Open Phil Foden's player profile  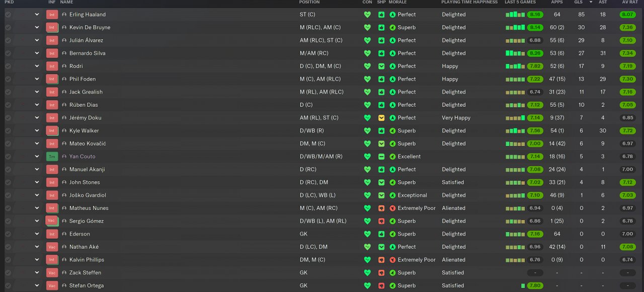point(83,79)
